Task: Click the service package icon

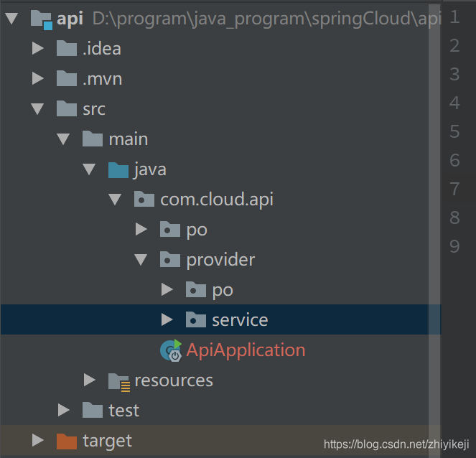Action: click(196, 319)
